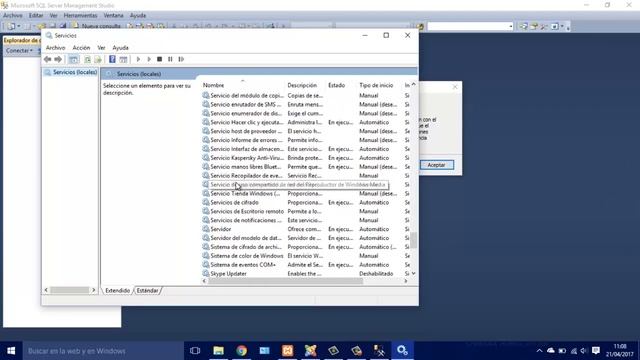The width and height of the screenshot is (640, 360).
Task: Open Ventana menu in SQL Server Management Studio
Action: tap(113, 15)
